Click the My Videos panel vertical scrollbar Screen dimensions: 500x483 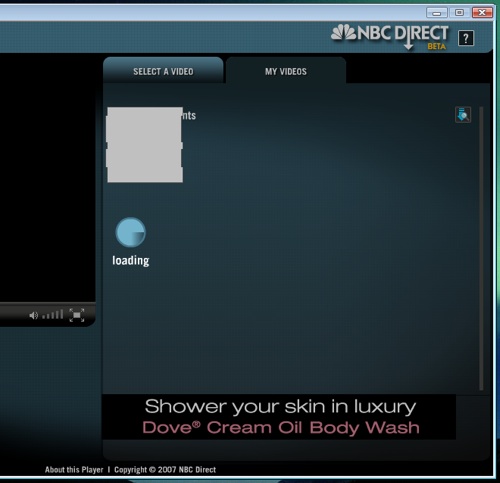tap(481, 248)
